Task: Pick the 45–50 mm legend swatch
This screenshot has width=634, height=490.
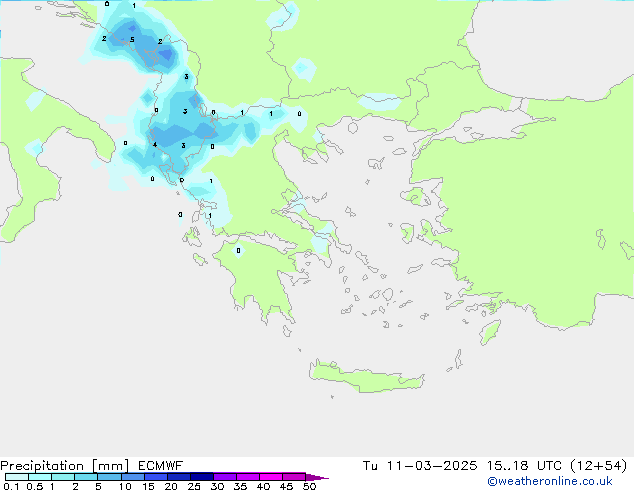Action: 294,477
